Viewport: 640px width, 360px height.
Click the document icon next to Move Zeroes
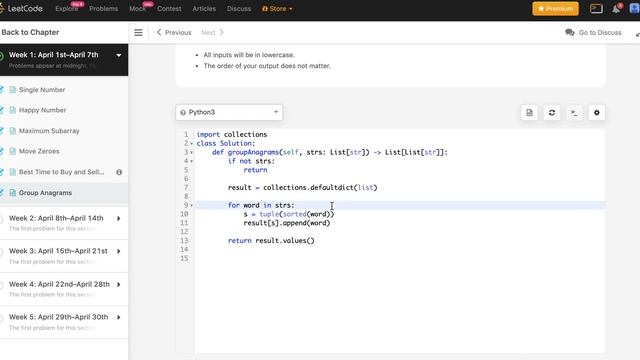tap(13, 151)
